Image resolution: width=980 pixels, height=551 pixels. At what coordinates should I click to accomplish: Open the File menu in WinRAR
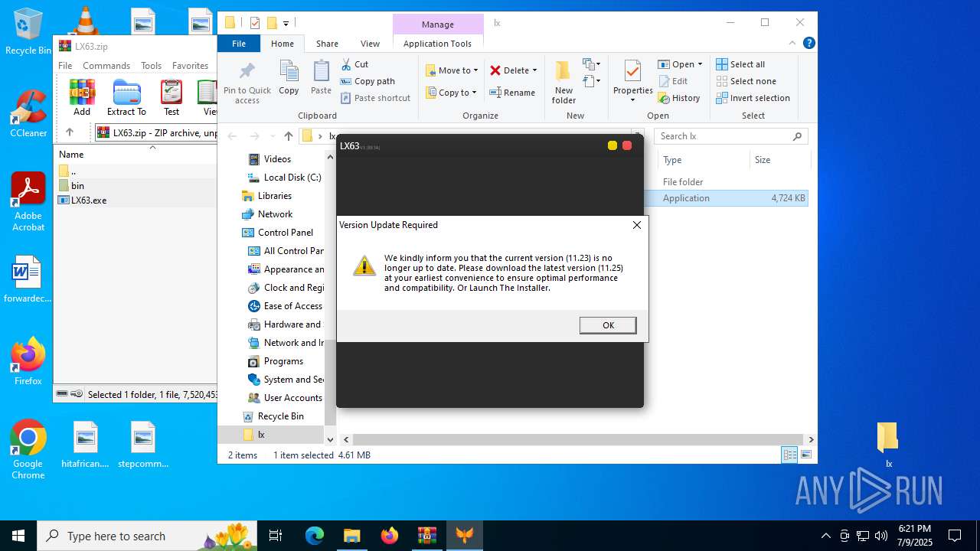(65, 66)
